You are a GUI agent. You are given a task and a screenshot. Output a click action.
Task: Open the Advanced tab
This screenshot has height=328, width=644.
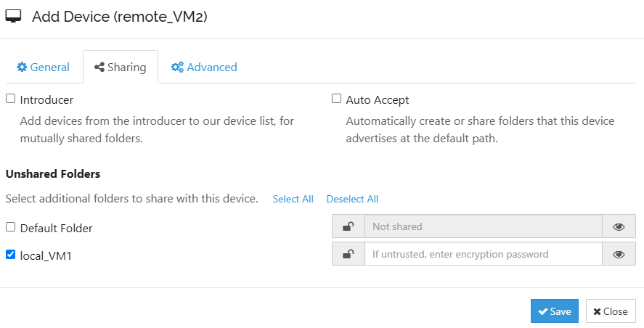tap(204, 67)
